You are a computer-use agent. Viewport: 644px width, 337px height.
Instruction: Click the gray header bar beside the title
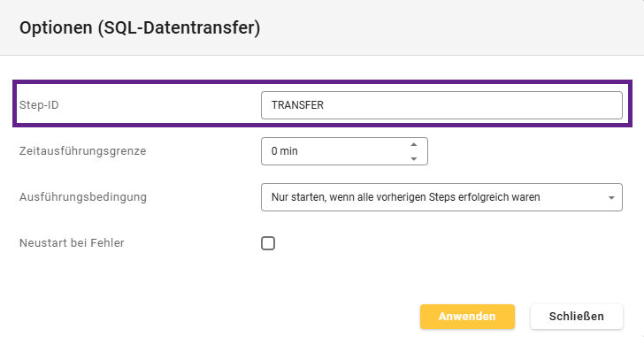coord(452,27)
